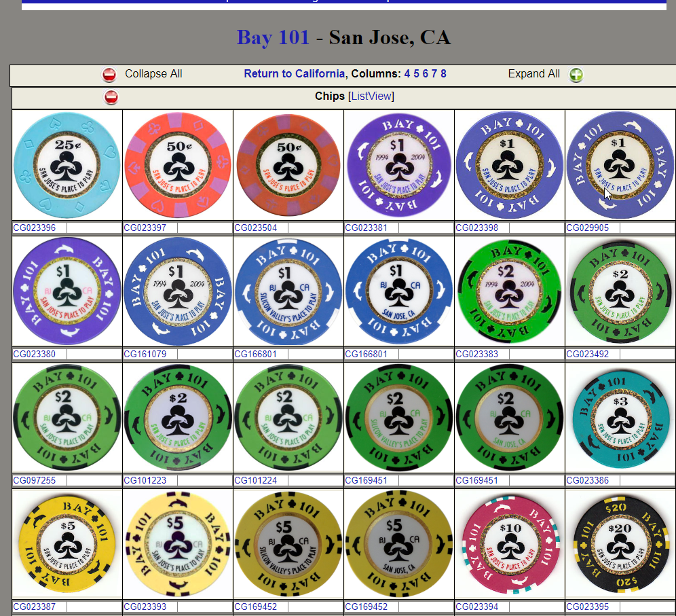The width and height of the screenshot is (676, 616).
Task: Click the Expand All text label
Action: 533,74
